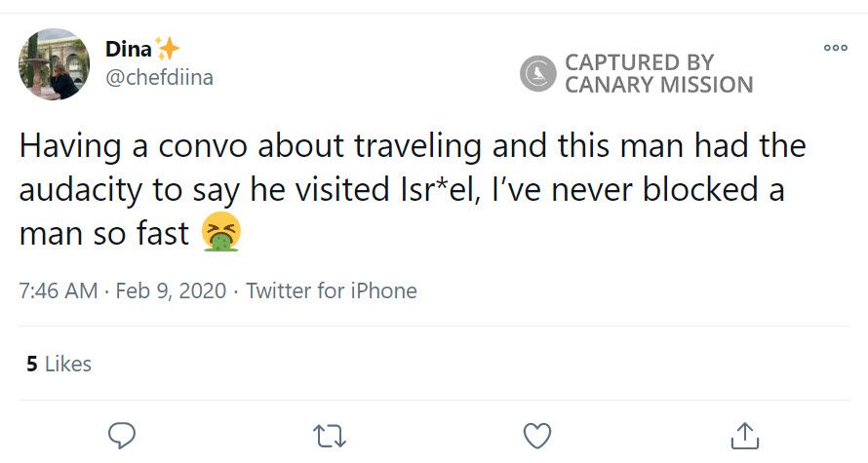Image resolution: width=868 pixels, height=463 pixels.
Task: Click the 7:46 AM timestamp
Action: click(x=59, y=290)
